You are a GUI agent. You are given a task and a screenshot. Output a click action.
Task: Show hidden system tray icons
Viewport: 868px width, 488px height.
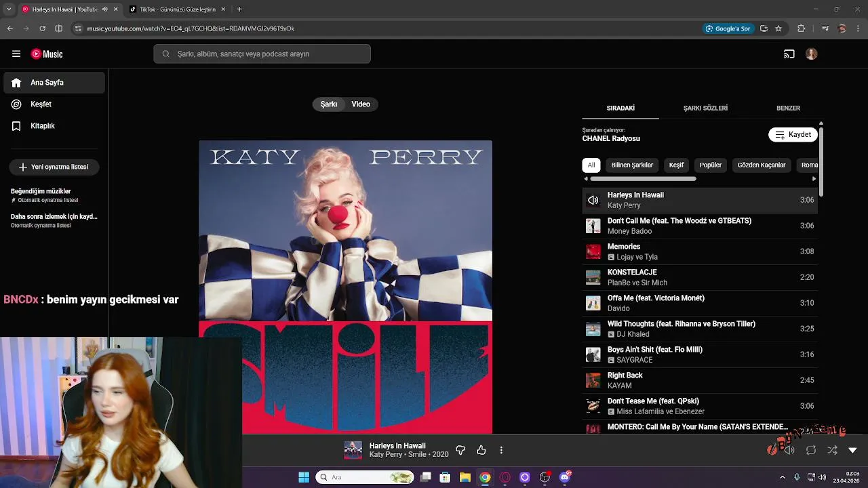(x=784, y=477)
